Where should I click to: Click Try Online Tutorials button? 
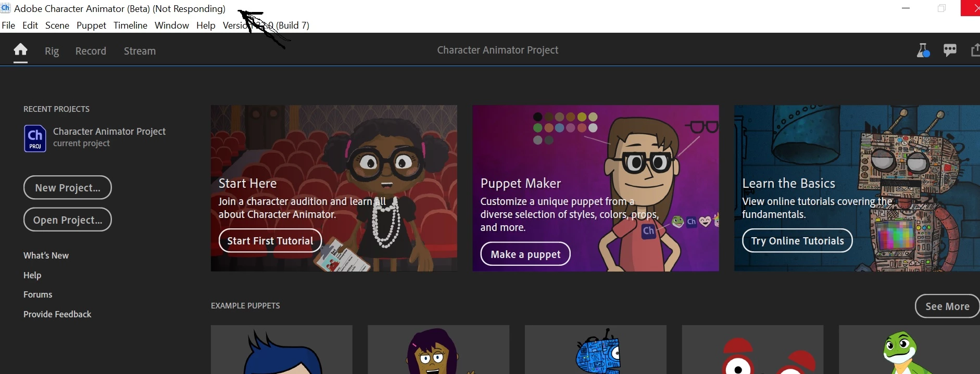click(797, 241)
